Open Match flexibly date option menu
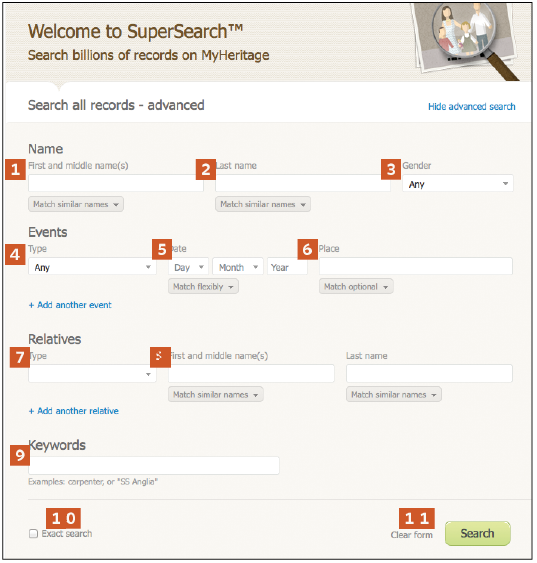This screenshot has height=563, width=537. (203, 287)
